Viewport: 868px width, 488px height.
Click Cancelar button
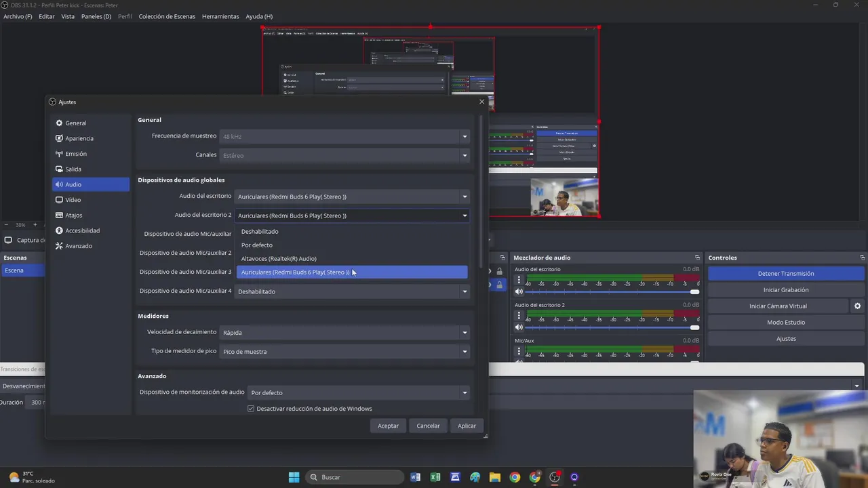pos(428,426)
